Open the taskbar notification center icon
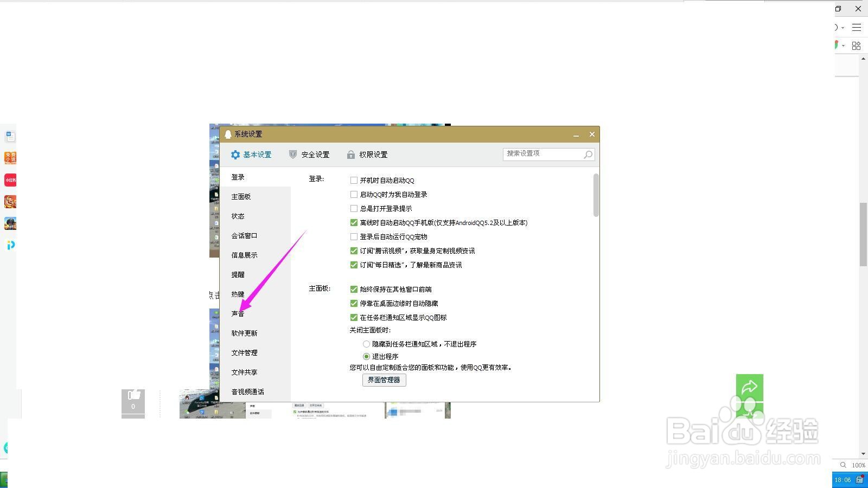Screen dimensions: 868x488 (x=860, y=480)
